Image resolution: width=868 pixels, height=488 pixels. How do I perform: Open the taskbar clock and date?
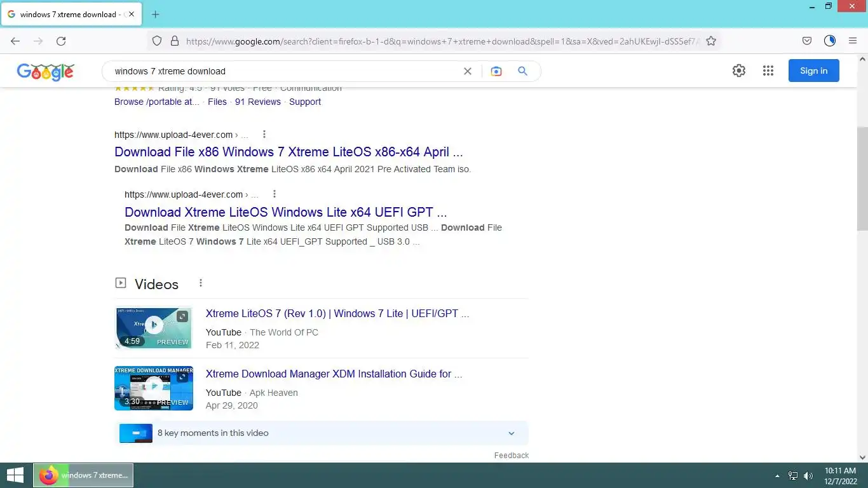coord(841,475)
